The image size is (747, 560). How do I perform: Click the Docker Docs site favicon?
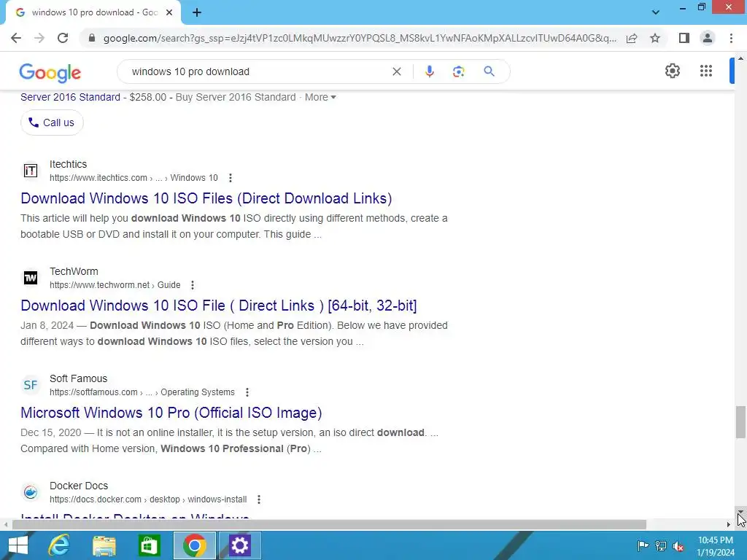coord(31,492)
